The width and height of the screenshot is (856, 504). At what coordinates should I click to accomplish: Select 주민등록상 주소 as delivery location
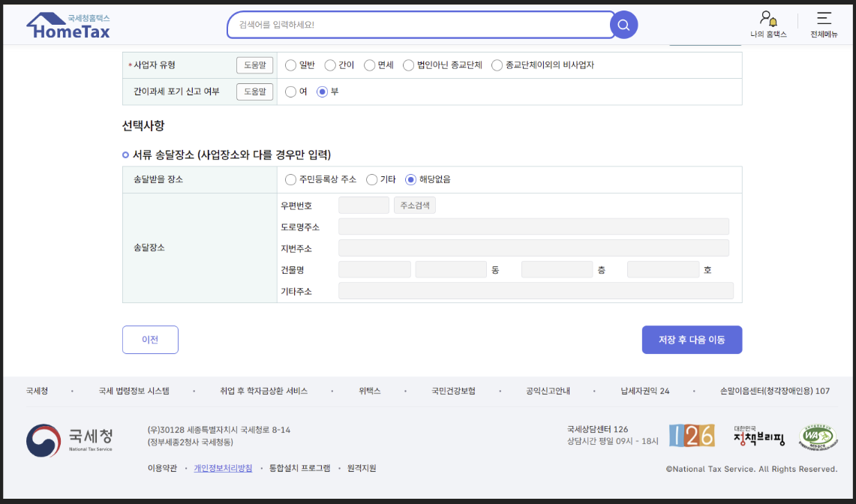[x=290, y=179]
